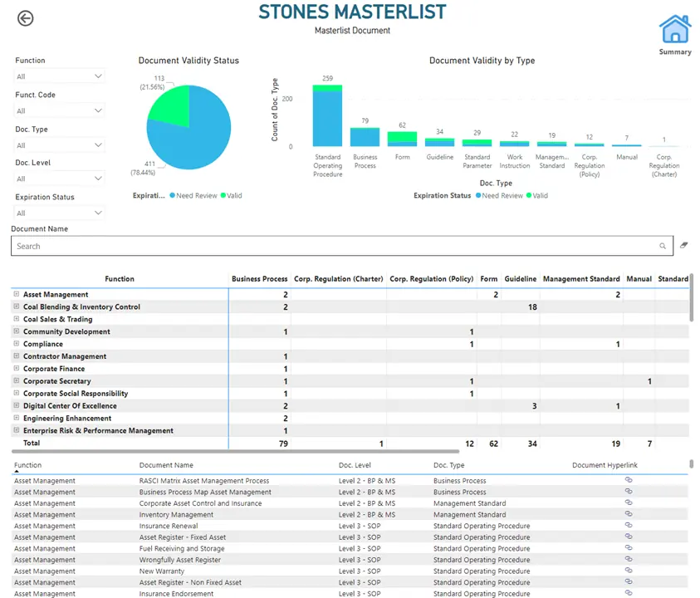Sort matrix by Management Standard header
Screen dimensions: 700x598
[581, 279]
